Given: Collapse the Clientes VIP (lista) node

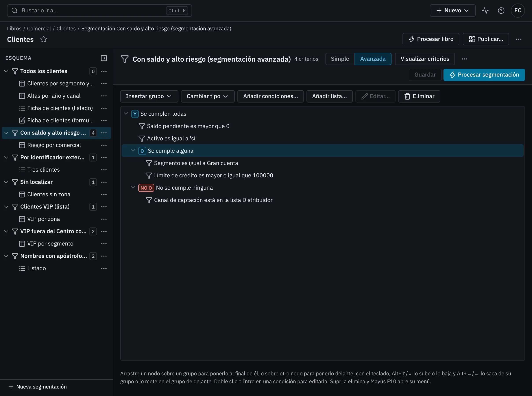Looking at the screenshot, I should pyautogui.click(x=6, y=207).
